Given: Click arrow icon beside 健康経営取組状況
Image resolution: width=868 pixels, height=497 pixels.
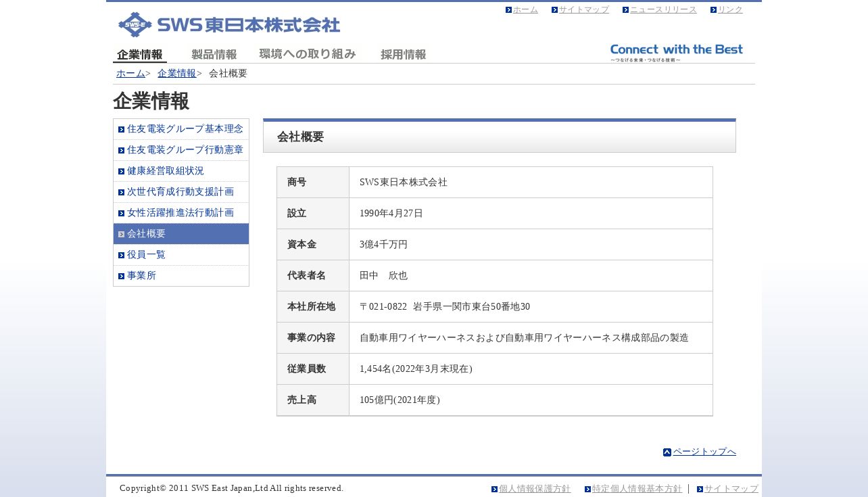Looking at the screenshot, I should [122, 171].
